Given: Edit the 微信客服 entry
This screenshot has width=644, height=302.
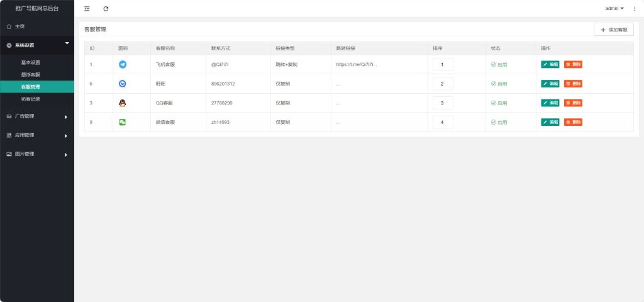Looking at the screenshot, I should (550, 122).
